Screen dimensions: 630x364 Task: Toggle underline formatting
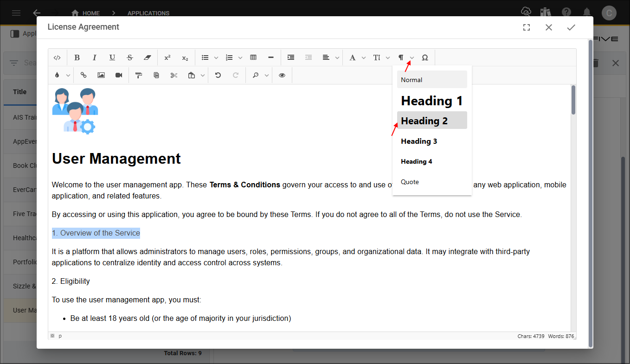(x=112, y=57)
